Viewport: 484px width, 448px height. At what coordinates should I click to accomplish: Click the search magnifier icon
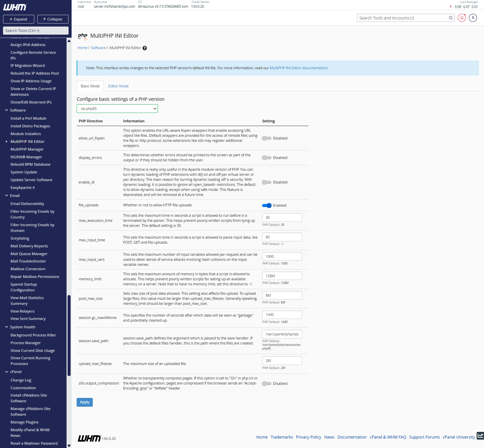click(x=451, y=18)
